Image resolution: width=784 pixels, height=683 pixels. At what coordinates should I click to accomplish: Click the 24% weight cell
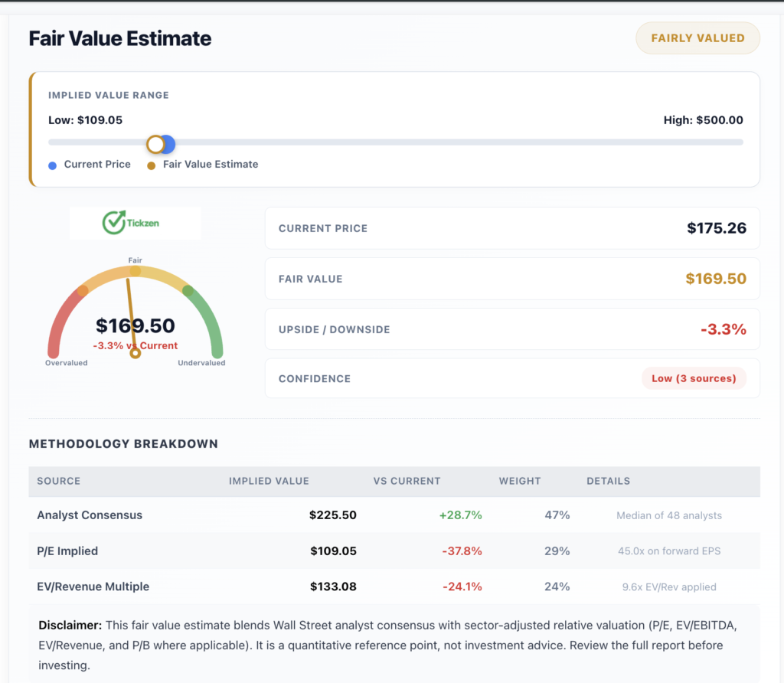point(557,587)
